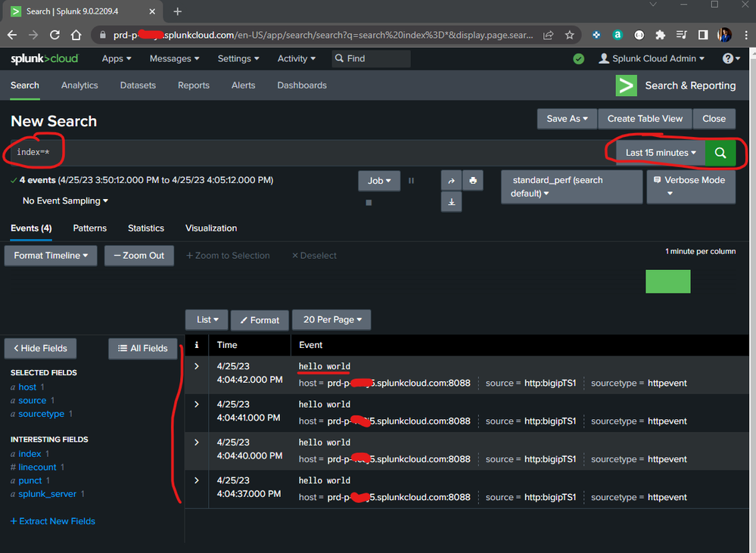Open the Verbose Mode selector
The image size is (756, 553).
pyautogui.click(x=690, y=186)
